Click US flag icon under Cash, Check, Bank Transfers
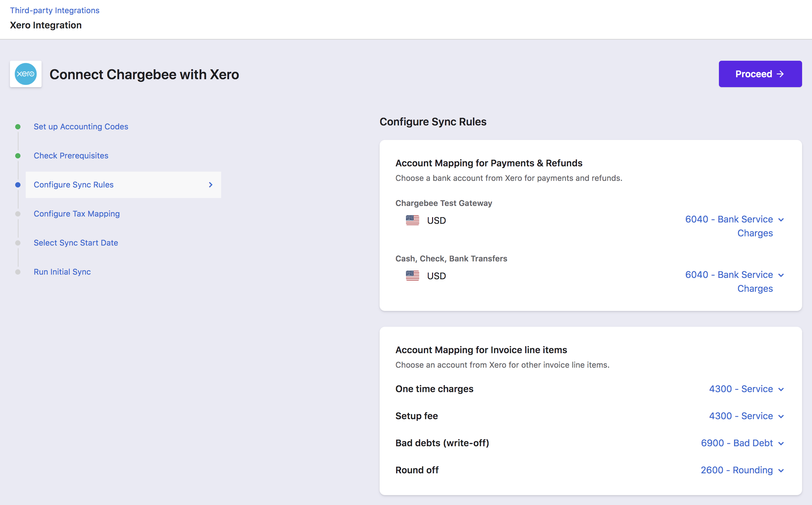Image resolution: width=812 pixels, height=505 pixels. click(x=413, y=276)
